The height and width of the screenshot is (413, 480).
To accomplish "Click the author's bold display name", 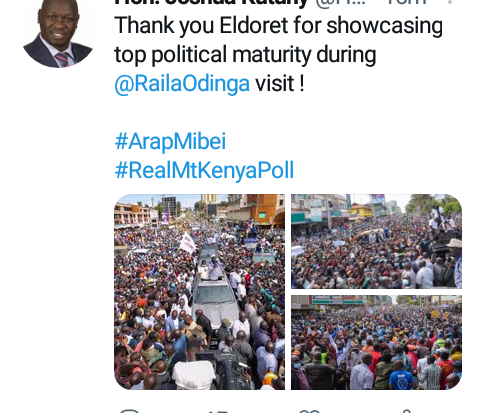I will point(211,2).
